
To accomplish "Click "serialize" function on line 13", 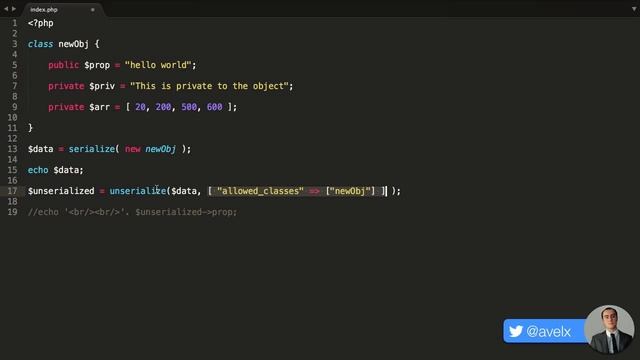I will (x=92, y=149).
